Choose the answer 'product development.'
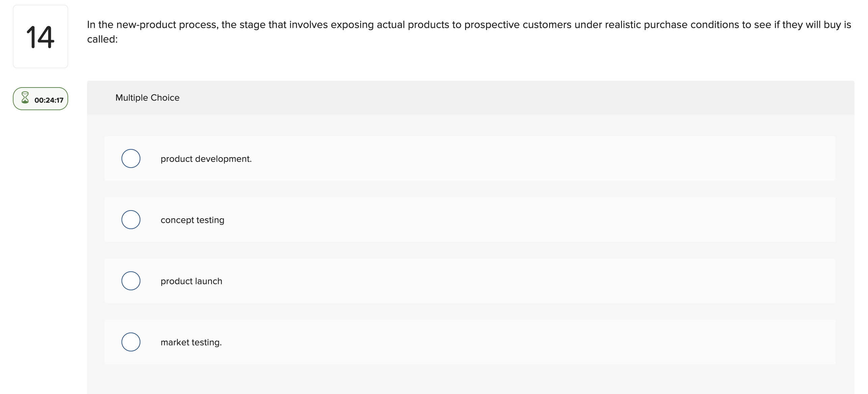Image resolution: width=868 pixels, height=394 pixels. point(206,158)
